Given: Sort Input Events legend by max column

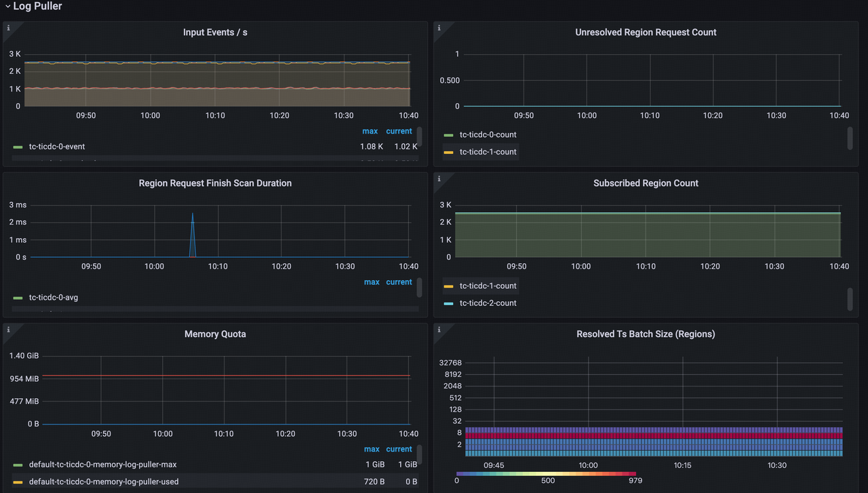Looking at the screenshot, I should click(x=370, y=132).
